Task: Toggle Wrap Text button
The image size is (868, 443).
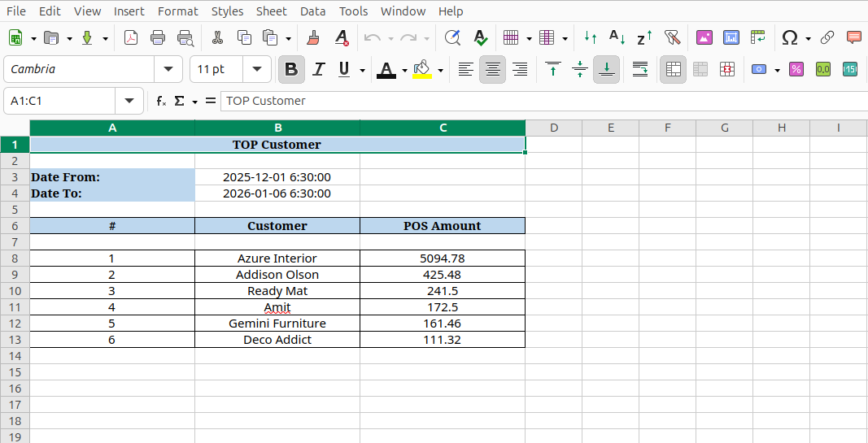Action: coord(640,69)
